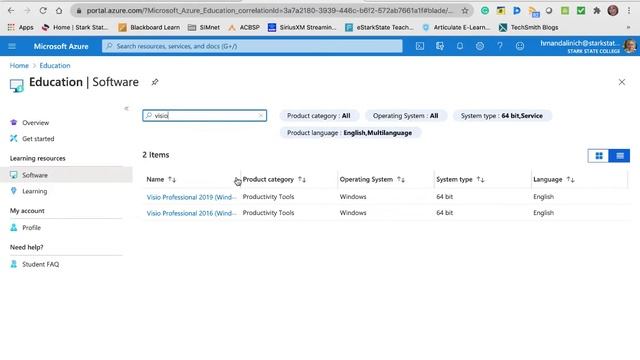
Task: Close the Education Software blade
Action: tap(622, 82)
